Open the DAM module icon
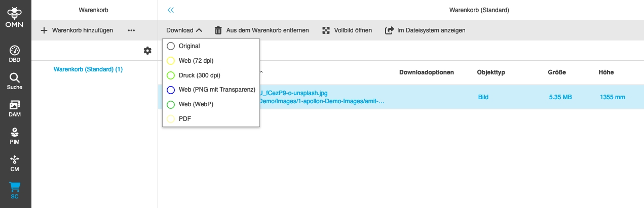The height and width of the screenshot is (208, 644). tap(15, 108)
